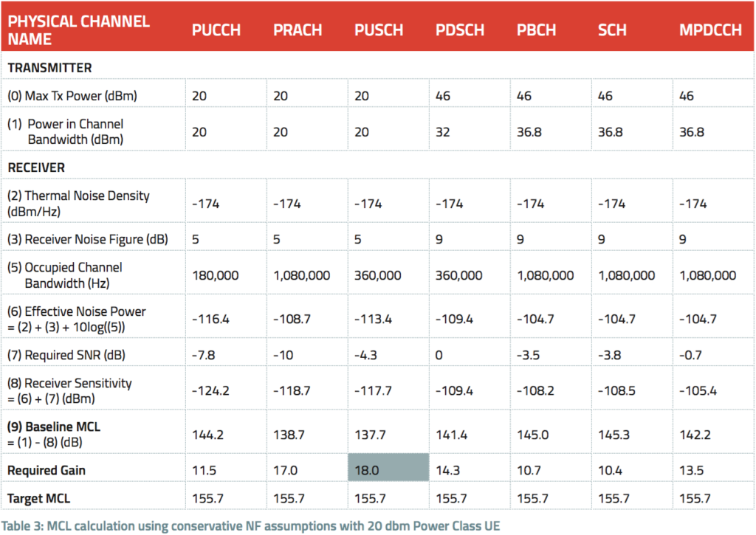
Task: Click the PUCCH column header
Action: [216, 30]
